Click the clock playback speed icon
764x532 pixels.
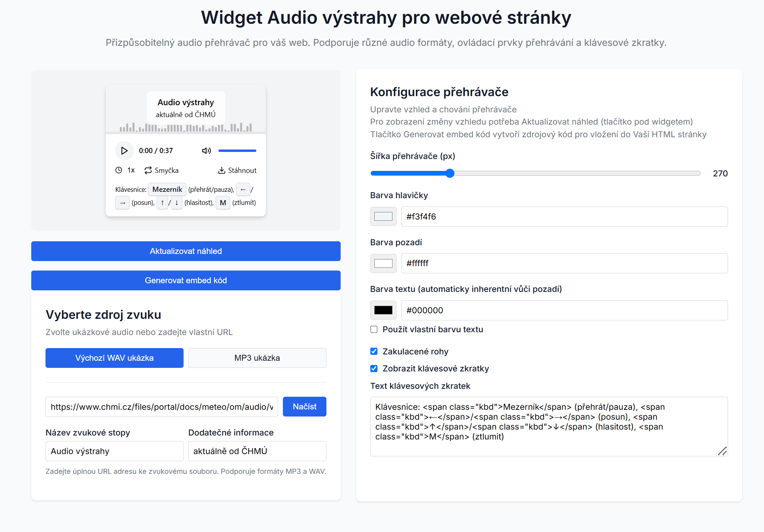coord(119,170)
